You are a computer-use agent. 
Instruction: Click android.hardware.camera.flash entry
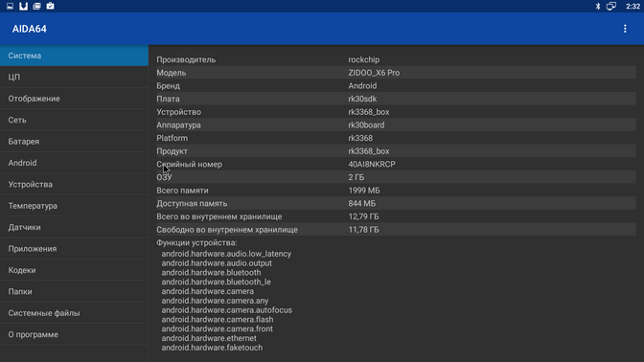coord(218,320)
